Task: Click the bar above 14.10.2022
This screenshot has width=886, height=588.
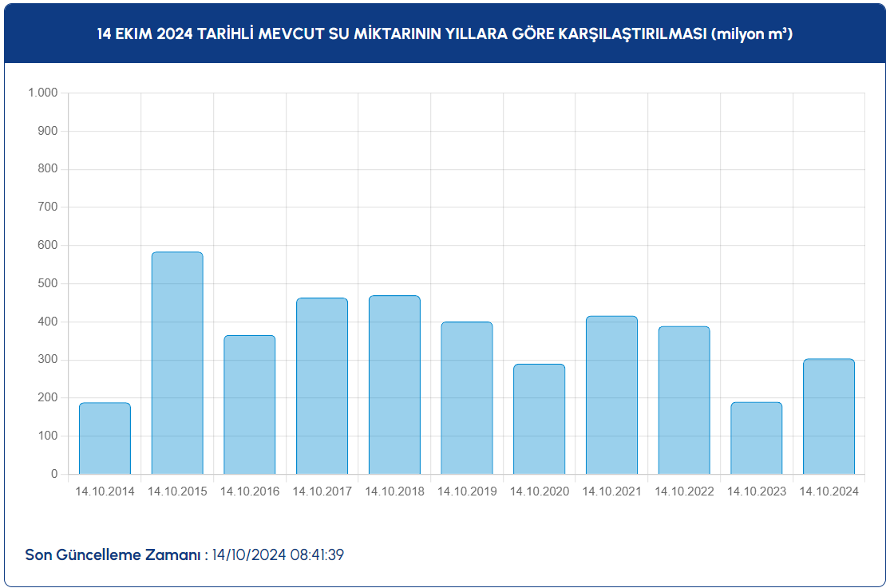Action: pos(684,400)
